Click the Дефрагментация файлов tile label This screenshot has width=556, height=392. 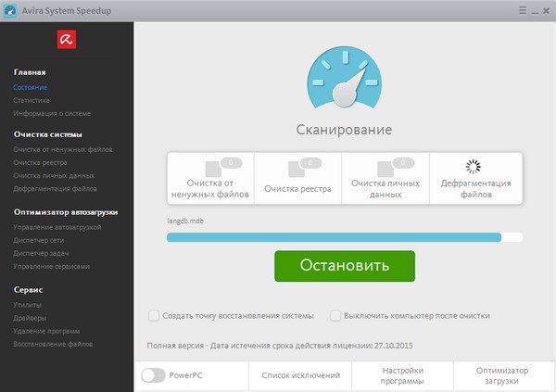coord(476,189)
